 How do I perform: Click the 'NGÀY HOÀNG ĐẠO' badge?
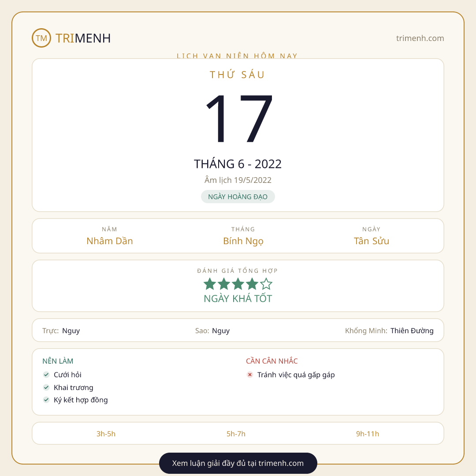[238, 197]
